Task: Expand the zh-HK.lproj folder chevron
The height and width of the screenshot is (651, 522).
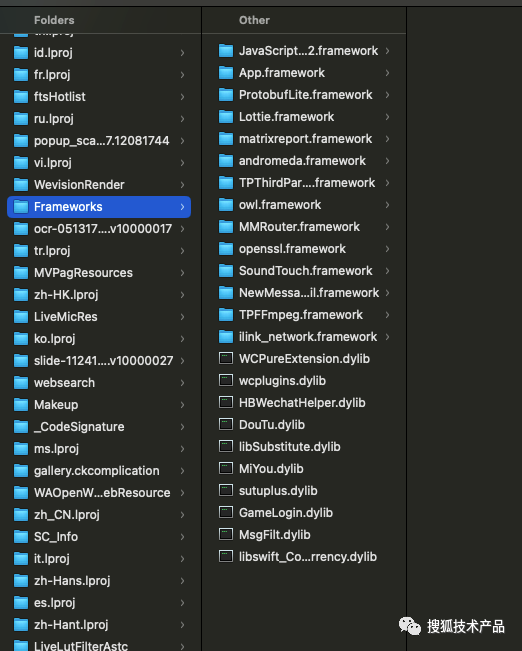Action: click(182, 295)
